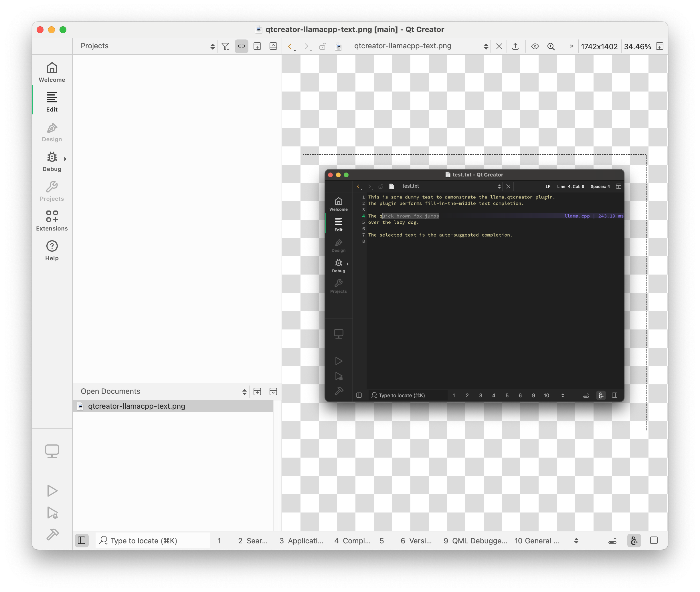The image size is (700, 592).
Task: Open the Extensions mode
Action: coord(52,221)
